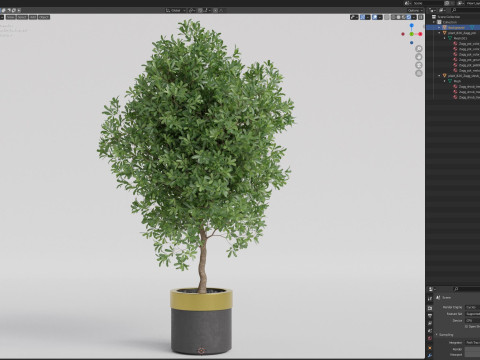Open the viewport shading options dropdown
This screenshot has width=480, height=360.
pos(414,17)
